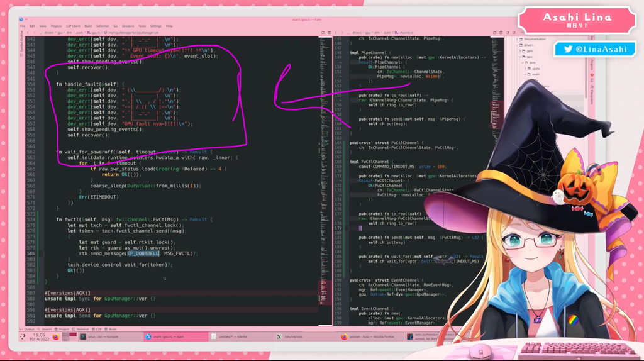Click the gpu.rs breadcrumb file entry
The width and height of the screenshot is (644, 361).
point(94,32)
